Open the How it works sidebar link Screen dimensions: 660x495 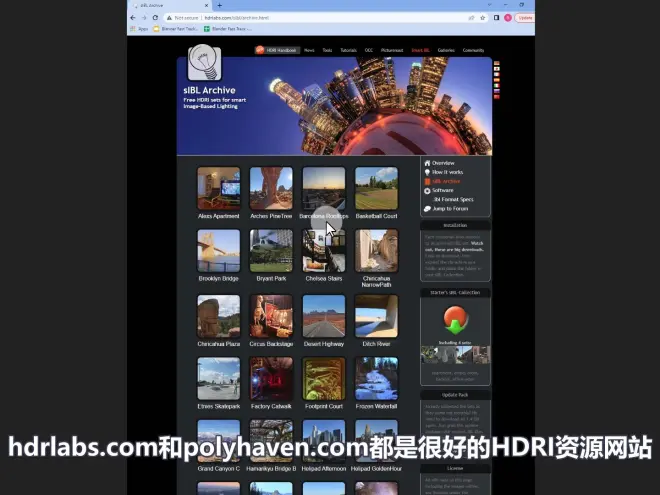[447, 172]
